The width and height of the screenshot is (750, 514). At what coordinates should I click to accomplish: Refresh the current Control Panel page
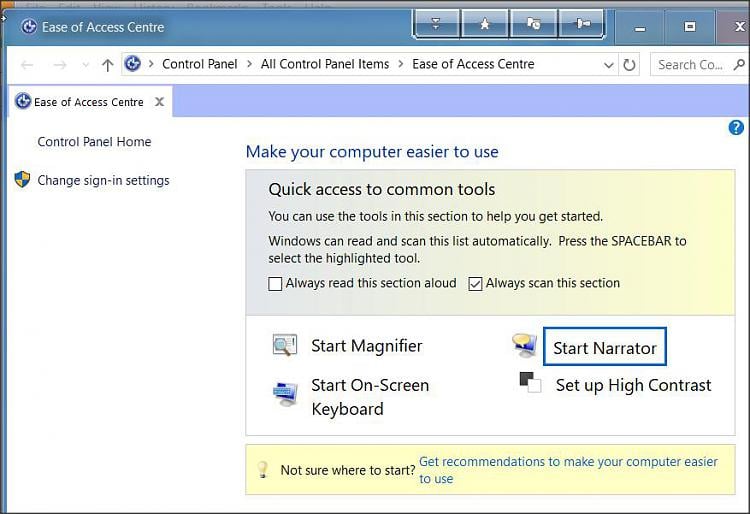[x=629, y=65]
